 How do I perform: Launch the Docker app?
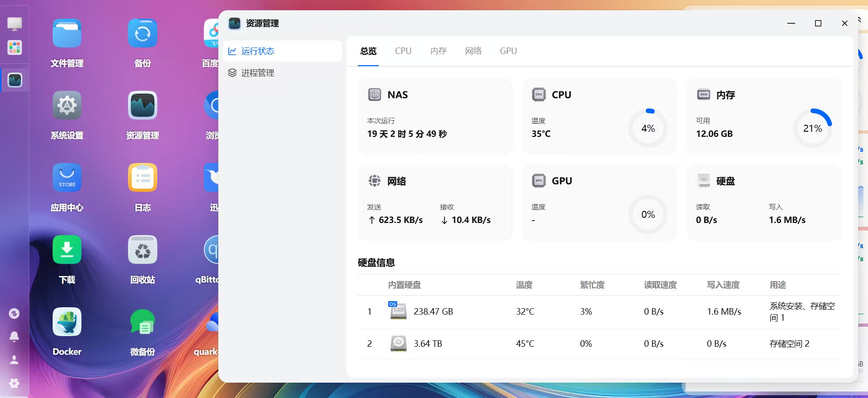(x=67, y=322)
